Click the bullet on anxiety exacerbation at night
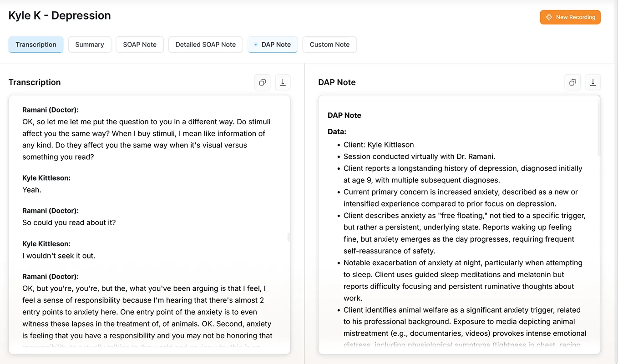This screenshot has width=618, height=364. (x=463, y=280)
